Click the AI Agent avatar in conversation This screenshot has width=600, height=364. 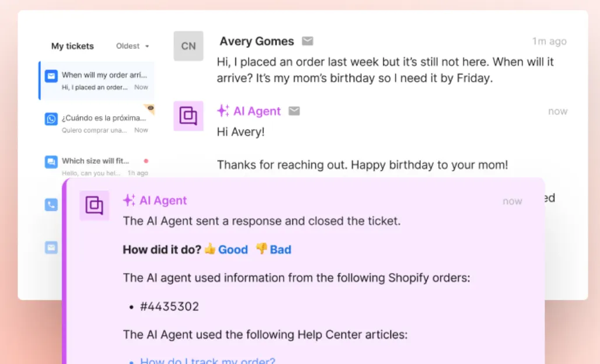pyautogui.click(x=189, y=116)
